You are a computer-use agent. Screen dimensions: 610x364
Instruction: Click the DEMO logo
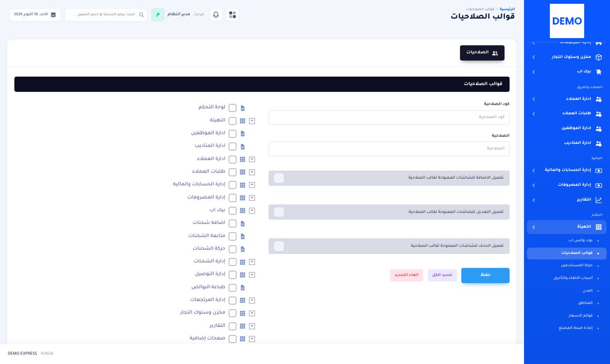567,21
